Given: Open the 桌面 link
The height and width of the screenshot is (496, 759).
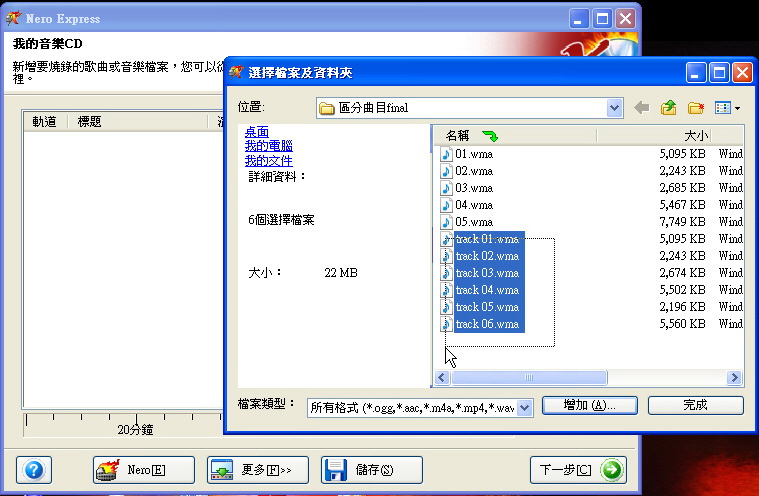Looking at the screenshot, I should (256, 132).
